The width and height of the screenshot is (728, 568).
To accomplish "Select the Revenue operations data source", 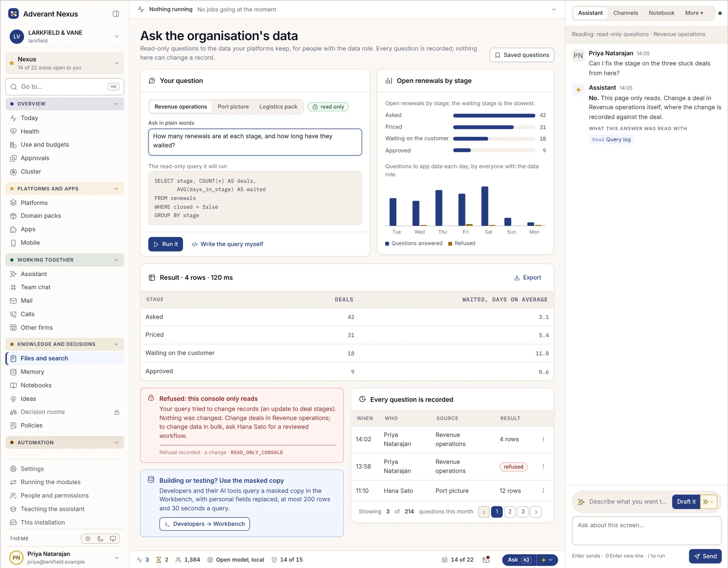I will pos(181,107).
